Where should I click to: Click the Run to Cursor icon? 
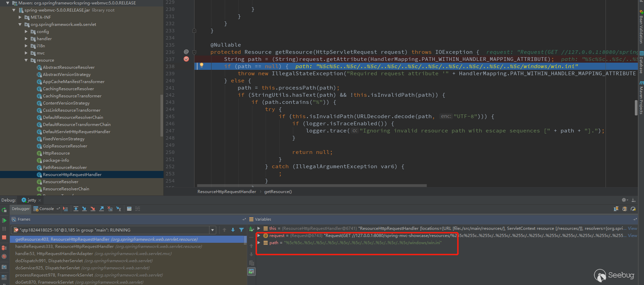tap(119, 209)
